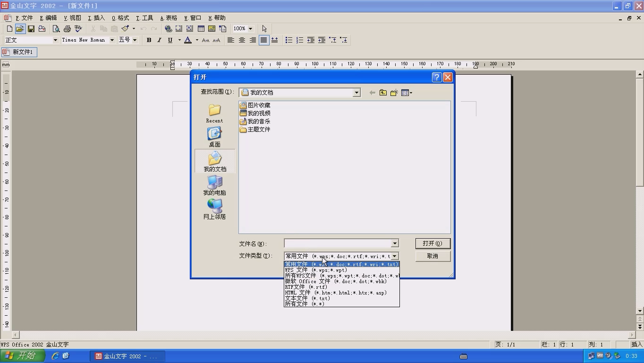Click the 打开 button in the dialog
644x363 pixels.
point(432,243)
